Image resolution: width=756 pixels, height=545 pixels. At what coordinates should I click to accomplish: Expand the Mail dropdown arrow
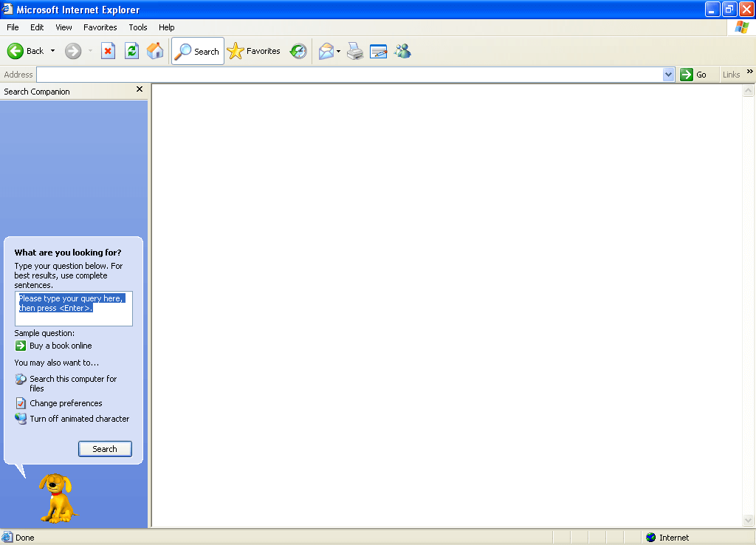click(x=338, y=51)
